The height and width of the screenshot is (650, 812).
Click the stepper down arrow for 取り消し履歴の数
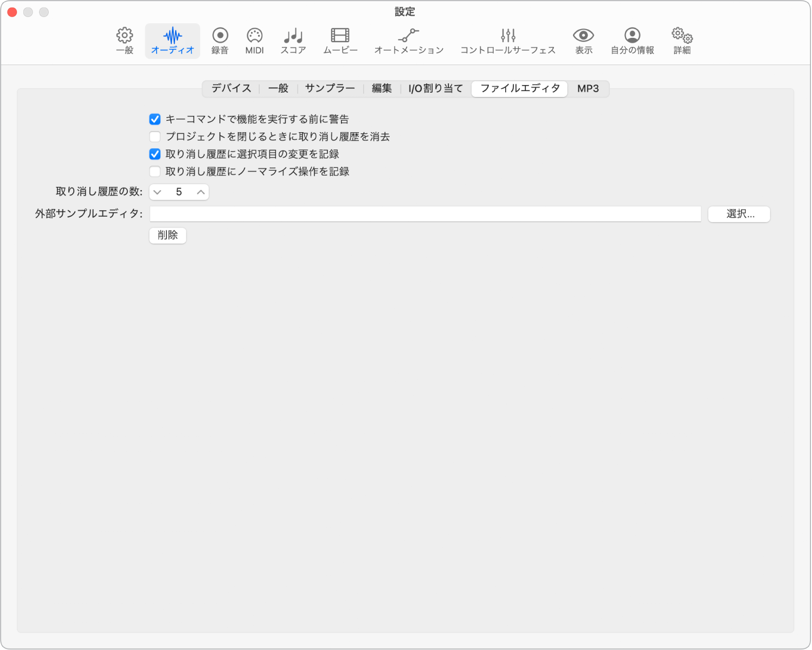[158, 192]
